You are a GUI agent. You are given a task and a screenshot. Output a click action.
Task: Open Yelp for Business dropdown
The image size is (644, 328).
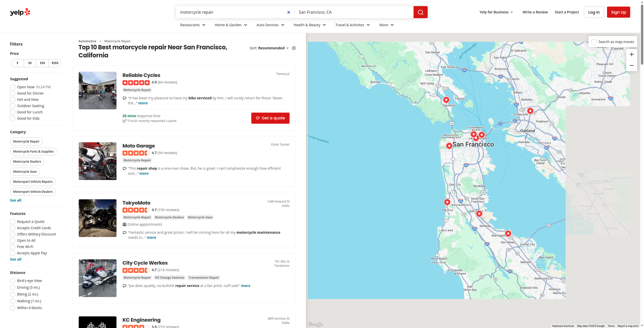pos(496,12)
